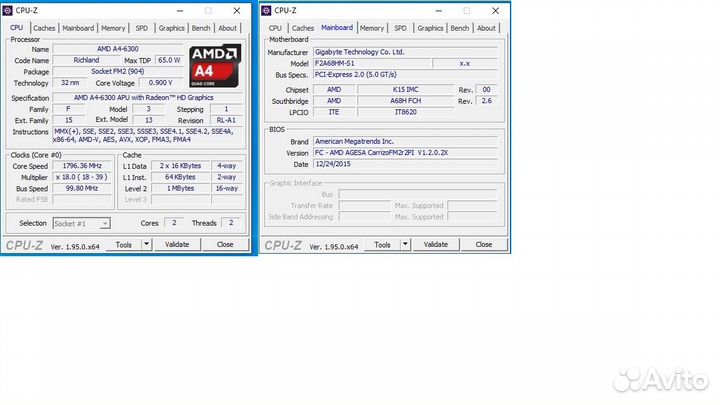Open About tab in left CPU-Z window
The height and width of the screenshot is (405, 720).
point(227,28)
